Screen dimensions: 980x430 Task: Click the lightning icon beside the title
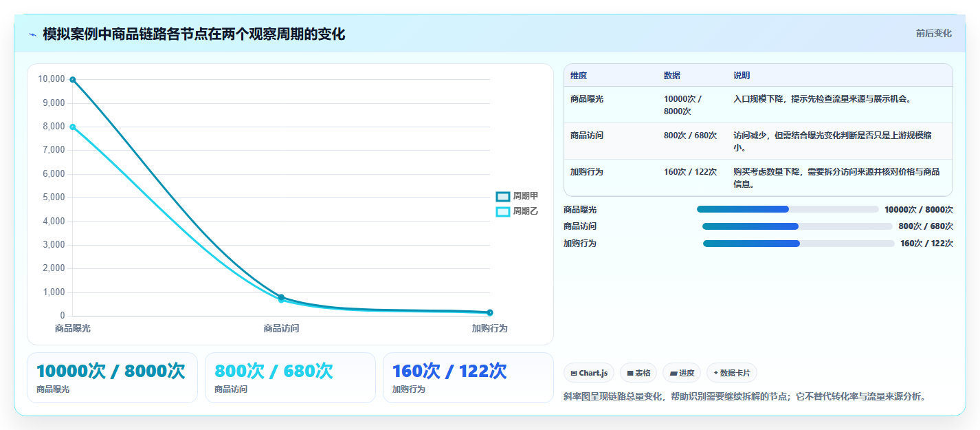32,34
